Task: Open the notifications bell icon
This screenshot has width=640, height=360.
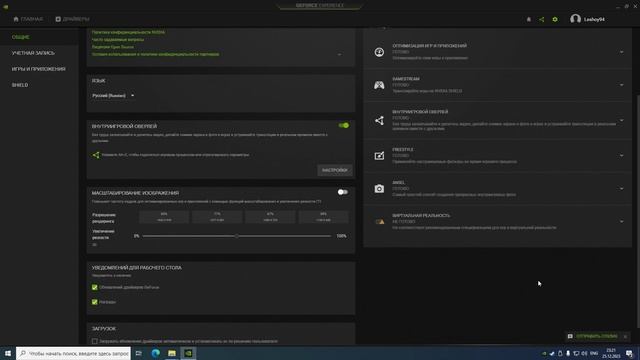Action: 529,19
